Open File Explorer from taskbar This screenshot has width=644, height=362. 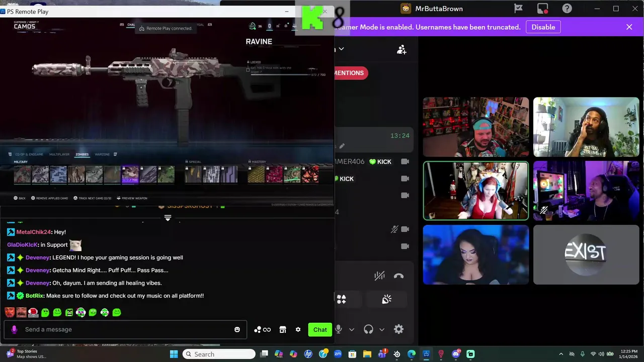coord(367,354)
